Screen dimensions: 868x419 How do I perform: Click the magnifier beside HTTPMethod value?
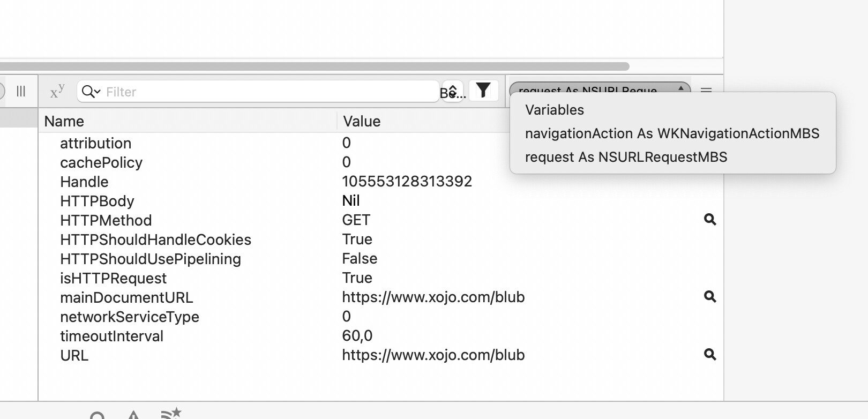coord(710,220)
